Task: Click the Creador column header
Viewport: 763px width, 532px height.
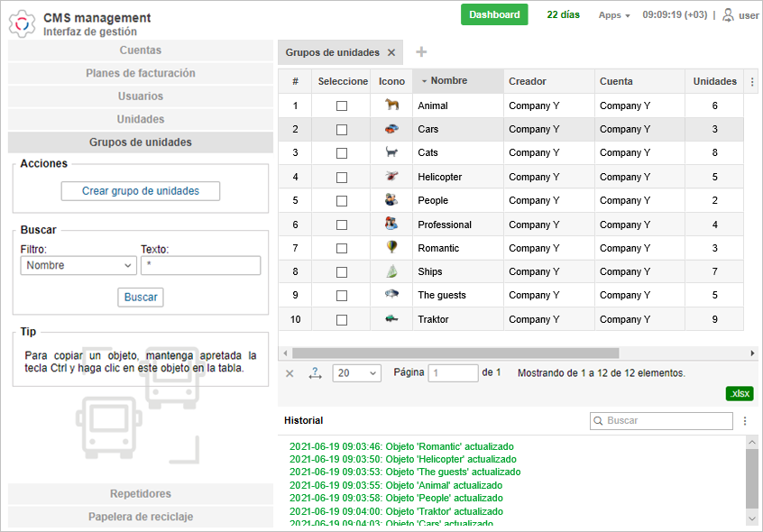Action: point(549,81)
